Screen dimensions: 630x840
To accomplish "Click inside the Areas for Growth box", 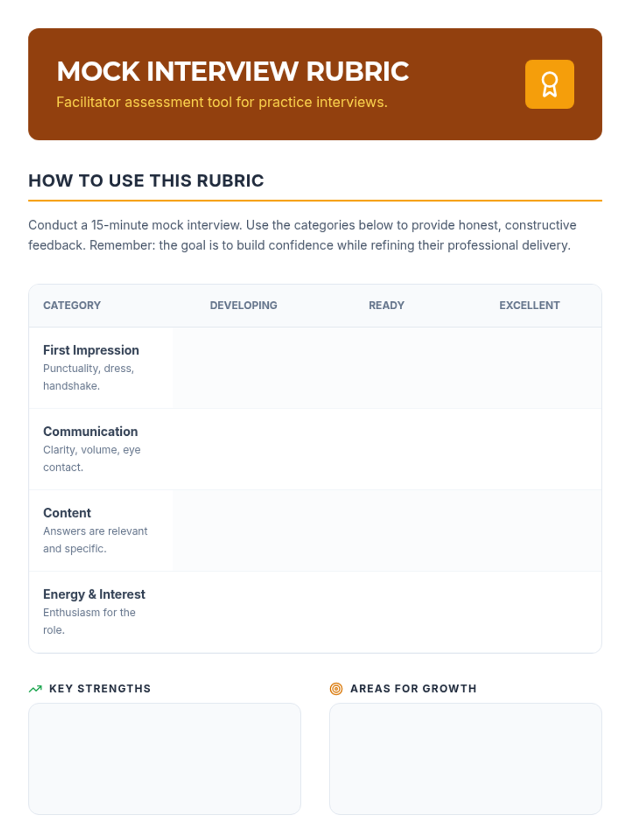I will [x=465, y=759].
